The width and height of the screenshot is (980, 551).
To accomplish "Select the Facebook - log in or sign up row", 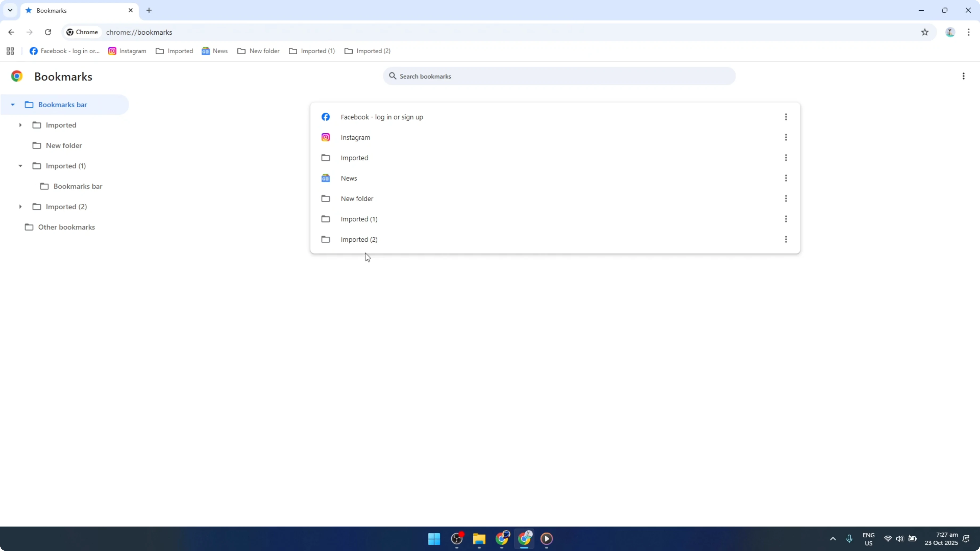I will click(555, 117).
